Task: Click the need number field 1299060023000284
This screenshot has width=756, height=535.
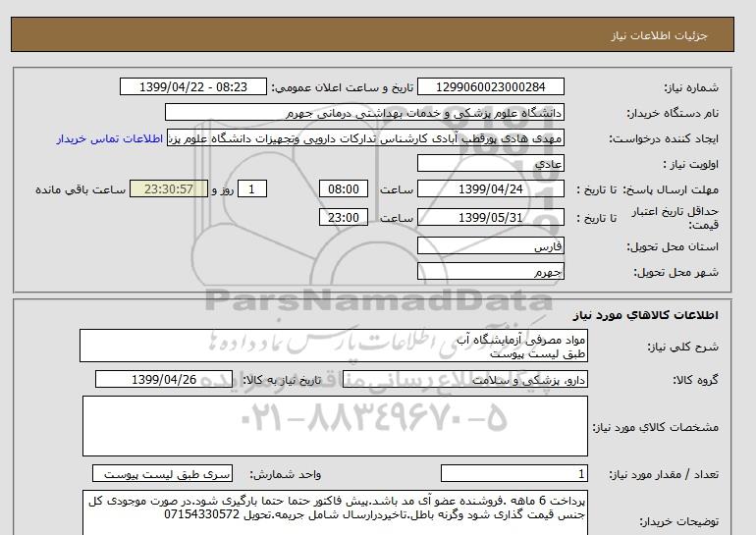Action: pos(490,86)
